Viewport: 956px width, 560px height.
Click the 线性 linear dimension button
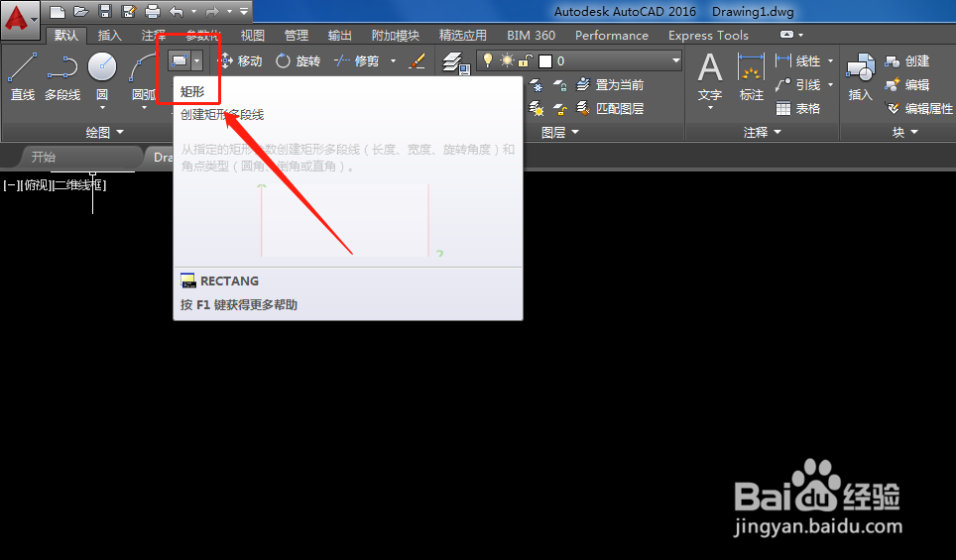pos(798,60)
